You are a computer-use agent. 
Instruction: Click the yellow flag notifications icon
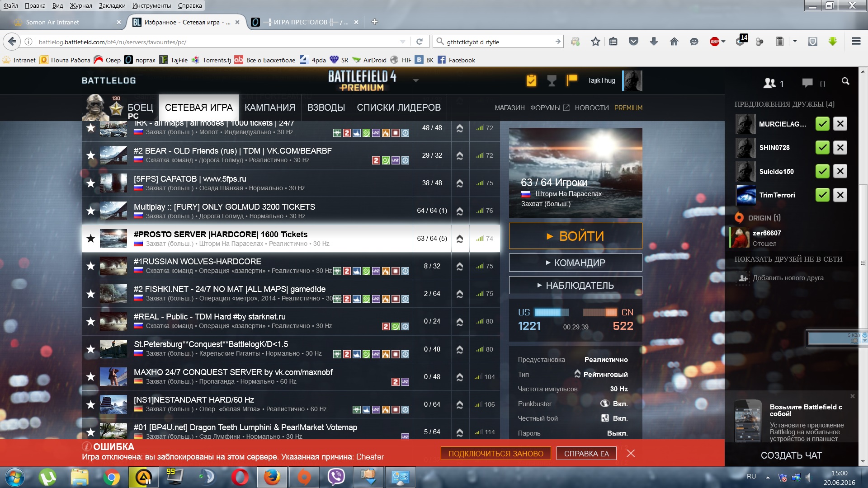point(572,80)
